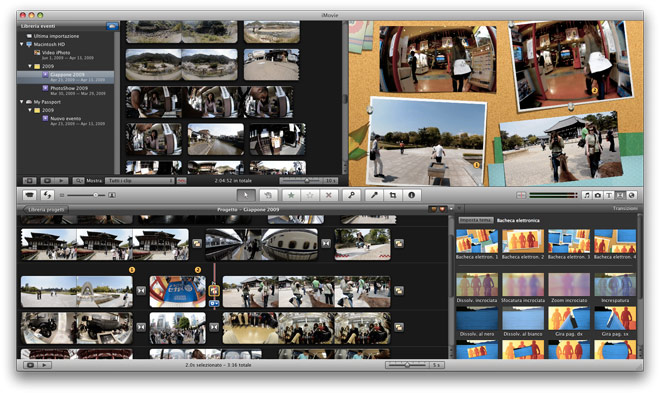Open the camera import window

pyautogui.click(x=29, y=195)
